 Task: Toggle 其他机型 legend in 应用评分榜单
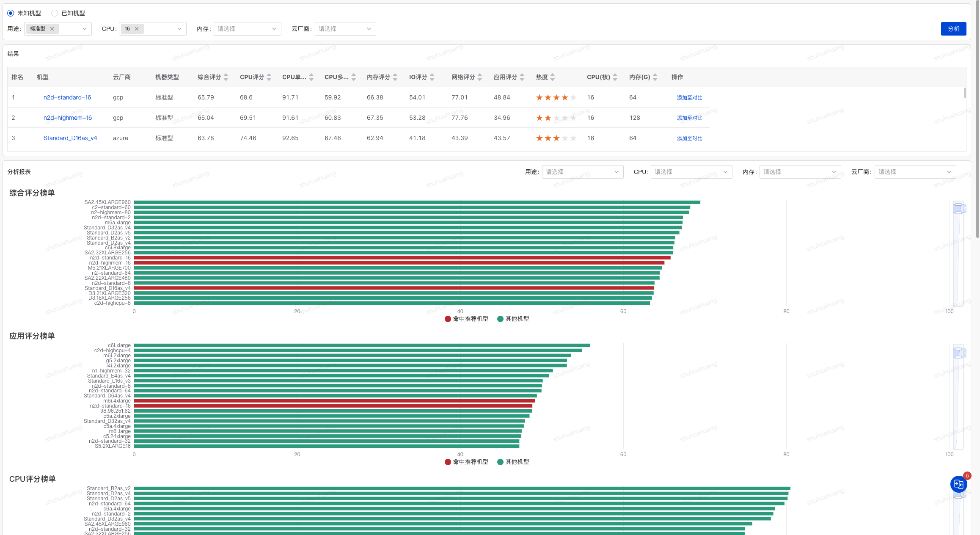pyautogui.click(x=513, y=462)
